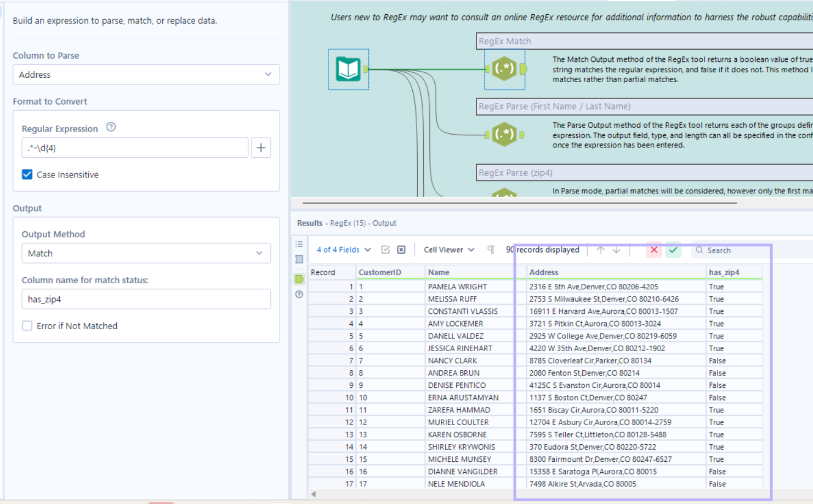Open the Column to Parse dropdown
The width and height of the screenshot is (813, 504).
click(x=146, y=75)
